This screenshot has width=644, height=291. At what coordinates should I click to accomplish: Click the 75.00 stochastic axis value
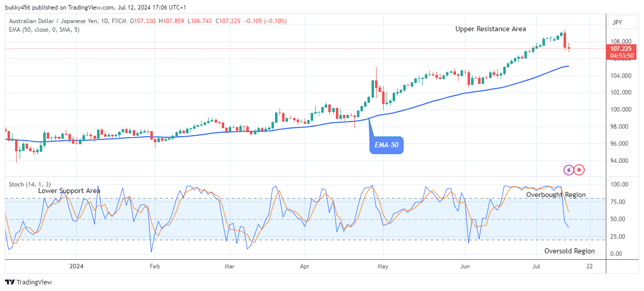pos(618,202)
